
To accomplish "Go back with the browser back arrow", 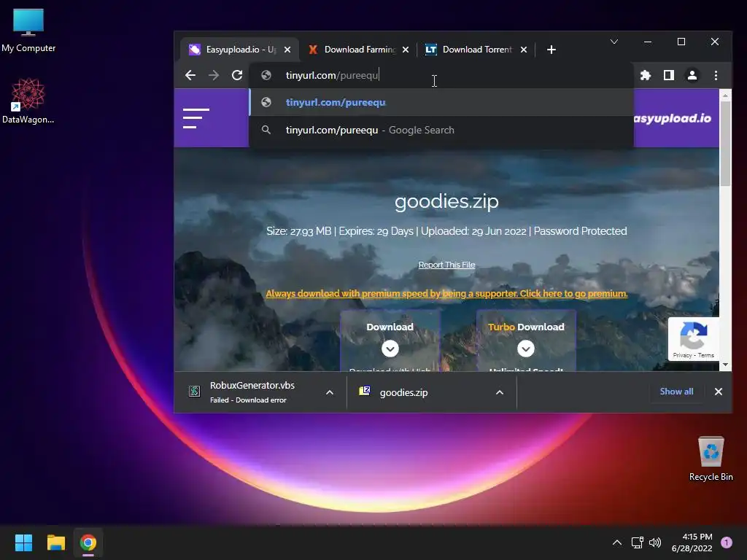I will coord(190,75).
